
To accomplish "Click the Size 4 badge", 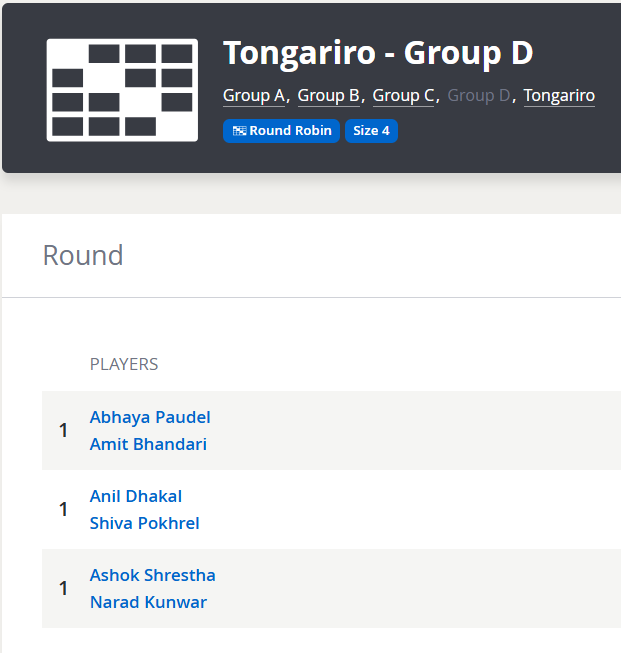I will point(371,131).
